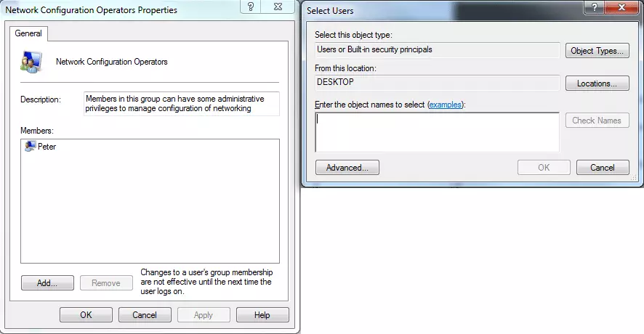644x334 pixels.
Task: Open the Advanced... search options
Action: click(347, 168)
